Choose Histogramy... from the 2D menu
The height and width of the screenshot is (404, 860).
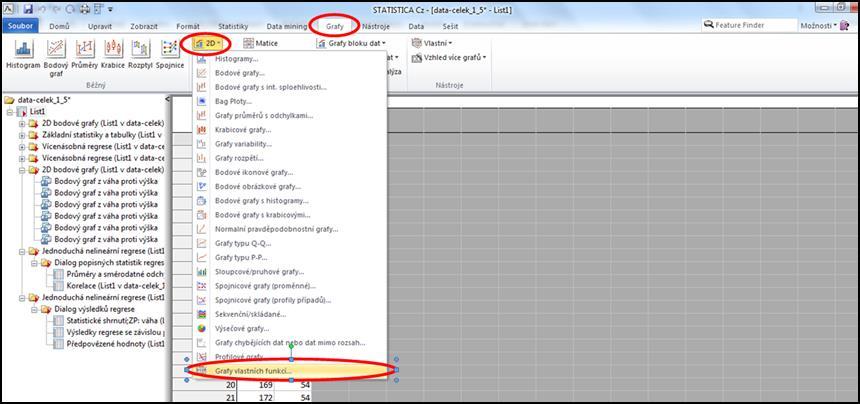[290, 59]
